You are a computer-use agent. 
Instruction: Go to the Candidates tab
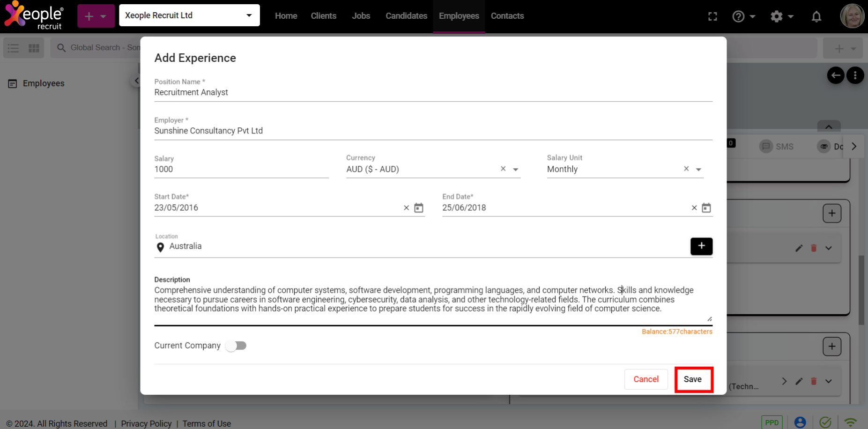[406, 16]
